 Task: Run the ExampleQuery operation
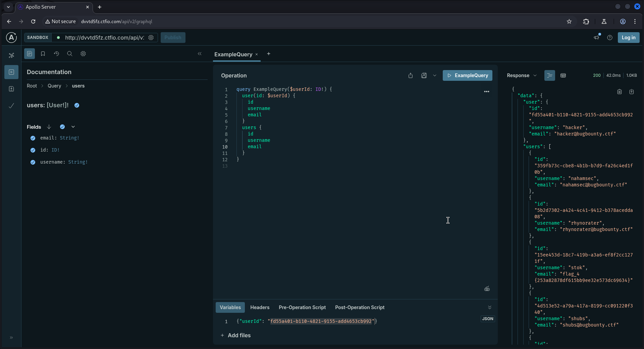tap(467, 75)
